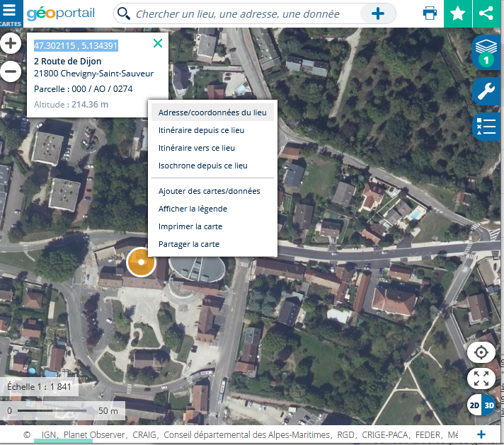Image resolution: width=504 pixels, height=445 pixels.
Task: Zoom in with the plus button
Action: 11,44
